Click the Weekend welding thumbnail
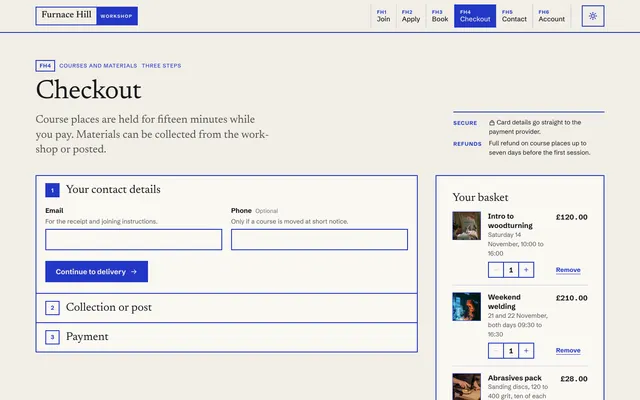The width and height of the screenshot is (640, 400). (467, 307)
